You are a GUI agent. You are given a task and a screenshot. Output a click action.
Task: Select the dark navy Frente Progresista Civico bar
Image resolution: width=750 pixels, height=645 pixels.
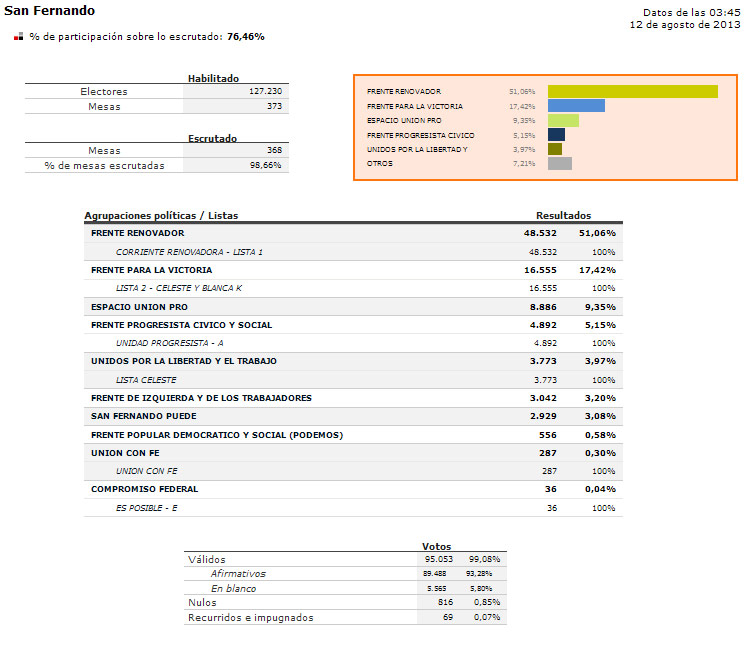tap(556, 135)
